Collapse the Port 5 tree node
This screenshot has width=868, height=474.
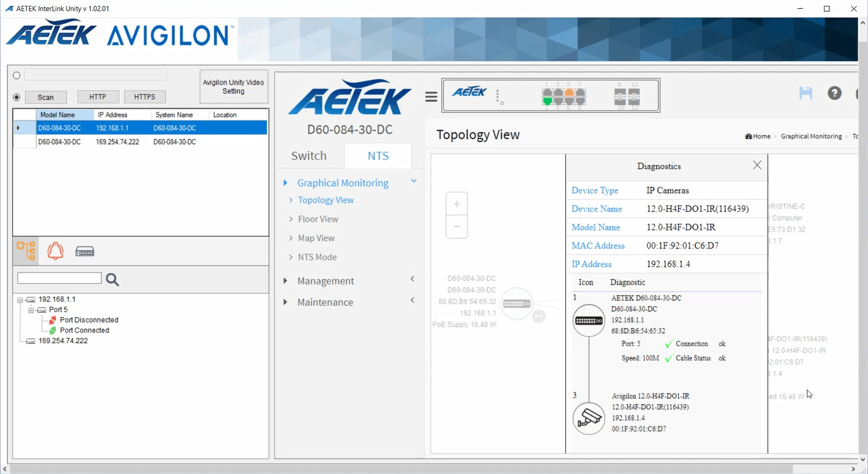tap(31, 310)
